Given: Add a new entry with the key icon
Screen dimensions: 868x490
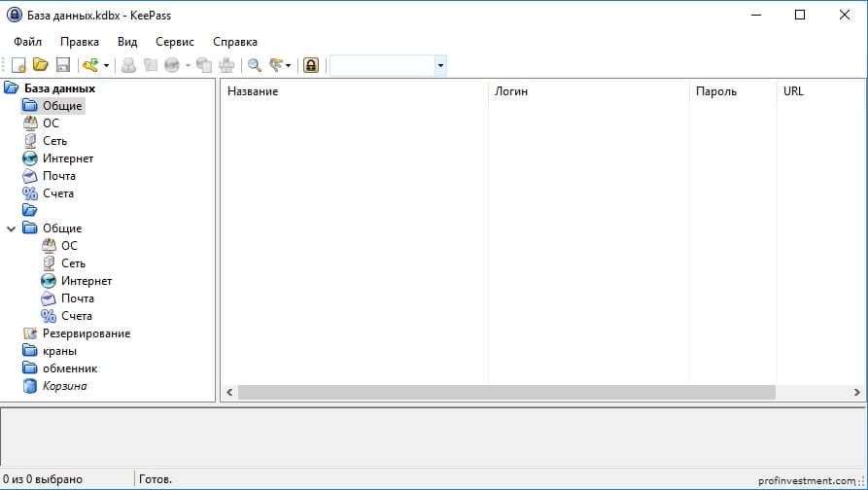Looking at the screenshot, I should (90, 65).
